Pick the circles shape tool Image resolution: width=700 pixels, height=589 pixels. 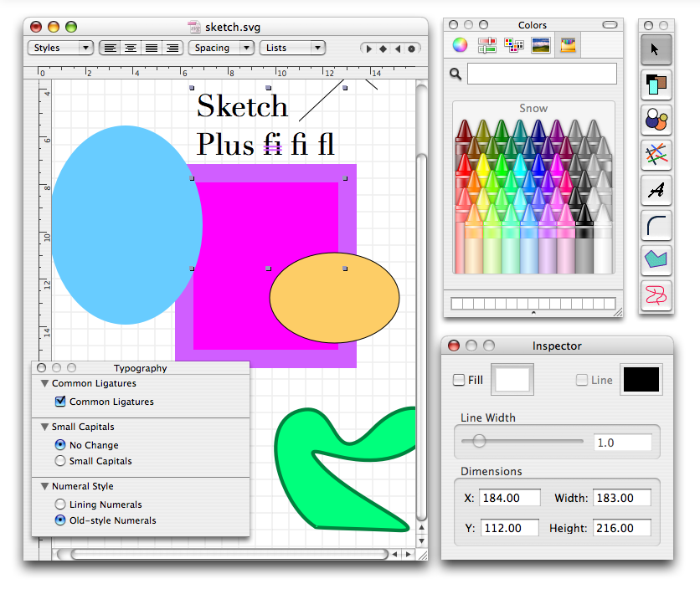656,120
